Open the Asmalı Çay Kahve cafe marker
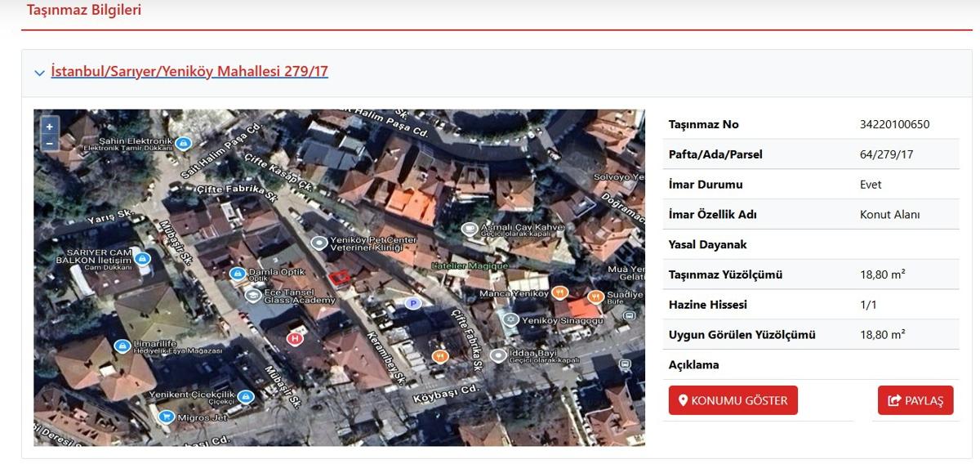The width and height of the screenshot is (980, 464). [x=470, y=230]
